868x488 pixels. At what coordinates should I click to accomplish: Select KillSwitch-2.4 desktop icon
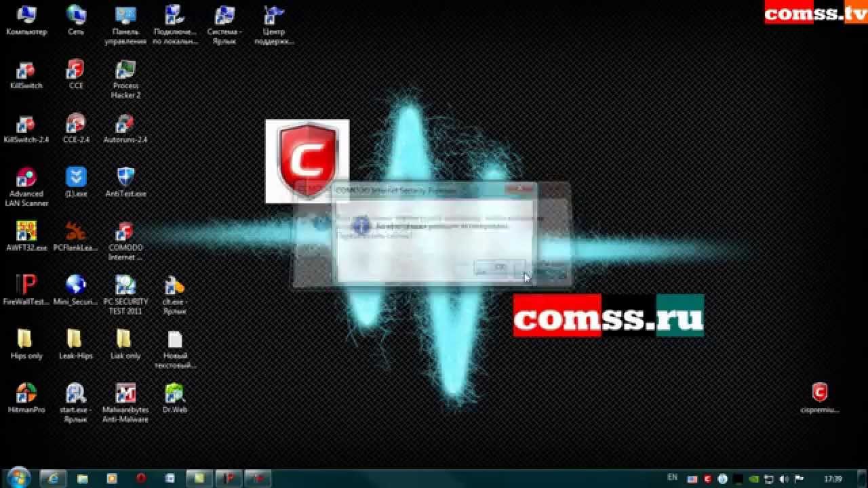click(x=26, y=129)
